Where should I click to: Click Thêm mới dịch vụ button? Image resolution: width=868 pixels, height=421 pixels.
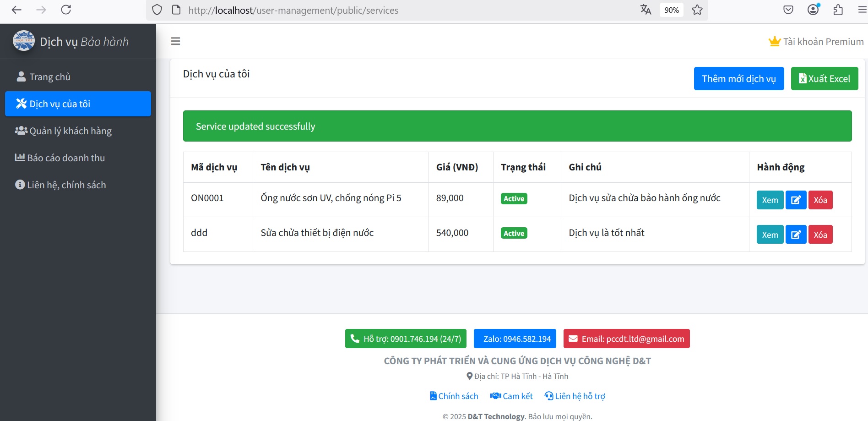pos(738,79)
